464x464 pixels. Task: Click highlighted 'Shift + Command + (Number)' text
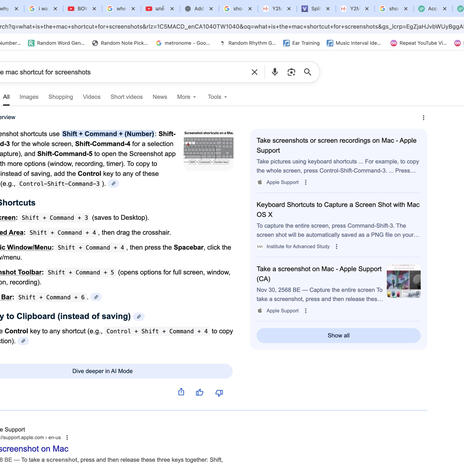(108, 134)
